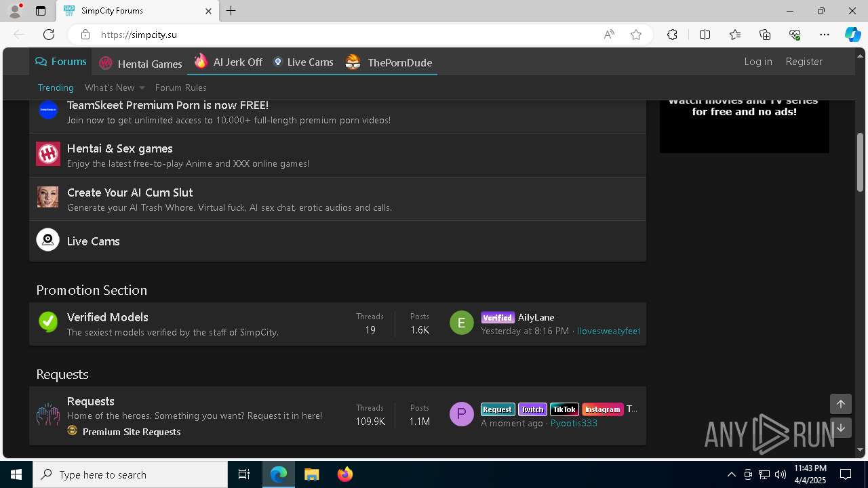
Task: Click the Edge profile icon
Action: tap(14, 11)
